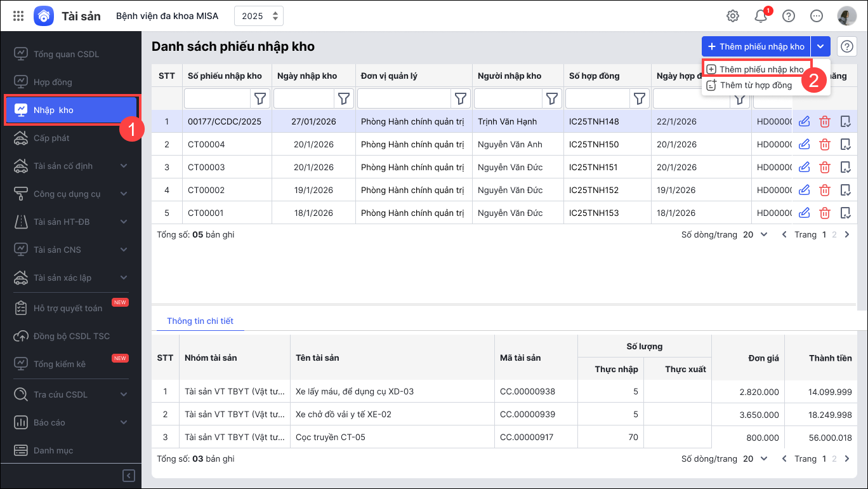Open the settings gear icon
The image size is (868, 489).
[x=733, y=16]
